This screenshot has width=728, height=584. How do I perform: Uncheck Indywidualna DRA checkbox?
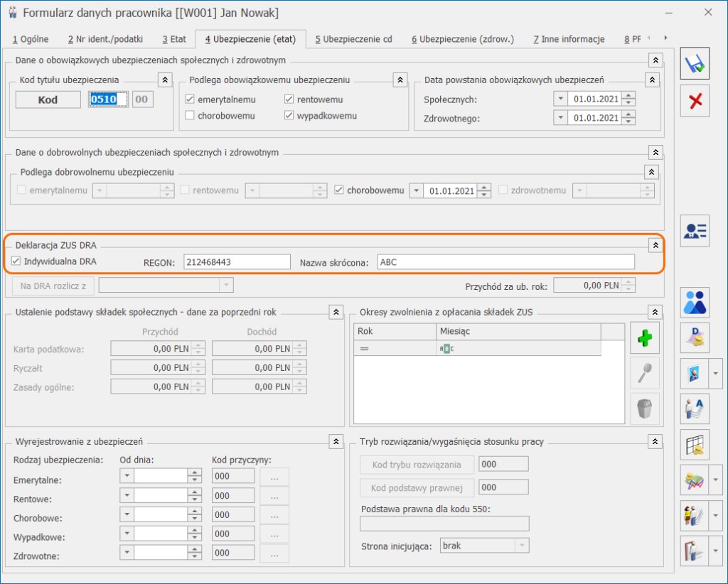point(16,261)
